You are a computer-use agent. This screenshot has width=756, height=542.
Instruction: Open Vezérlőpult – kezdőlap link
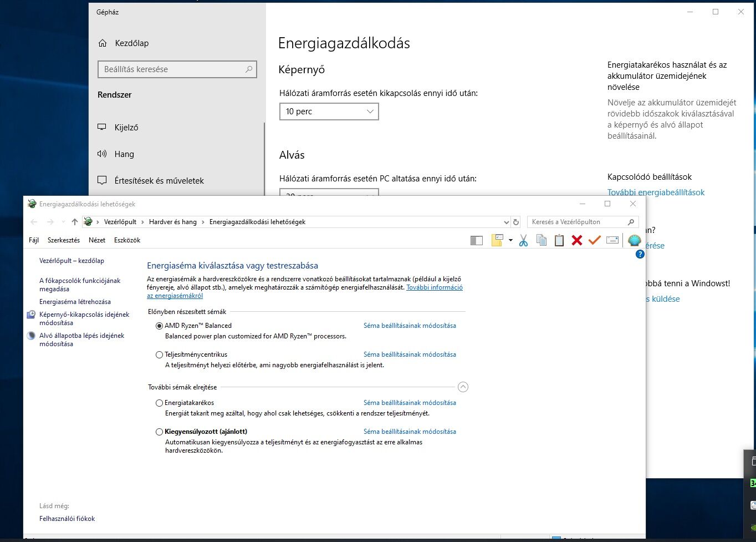click(x=71, y=261)
